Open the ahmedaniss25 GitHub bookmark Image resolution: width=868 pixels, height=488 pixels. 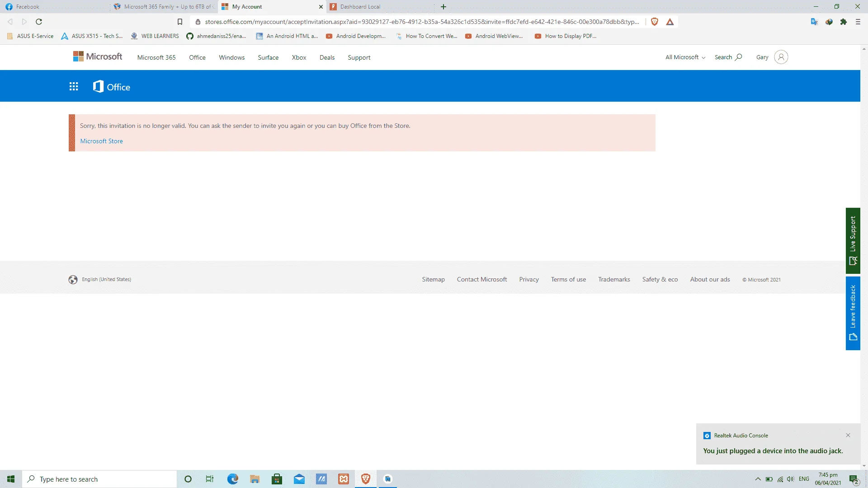[x=217, y=36]
